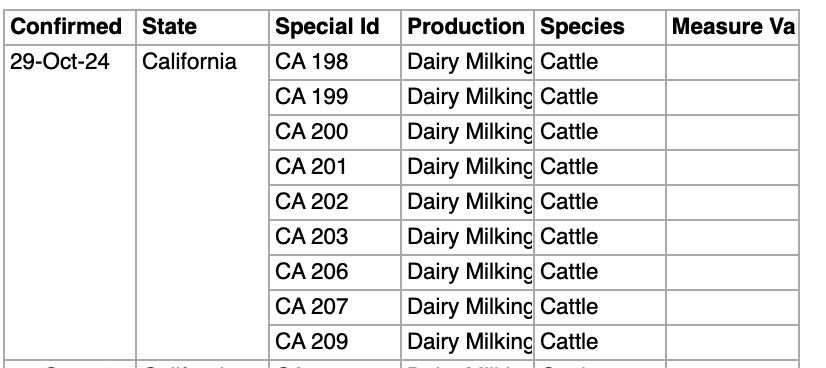Click Cattle cell in CA 209 row
The height and width of the screenshot is (368, 826).
tap(599, 342)
